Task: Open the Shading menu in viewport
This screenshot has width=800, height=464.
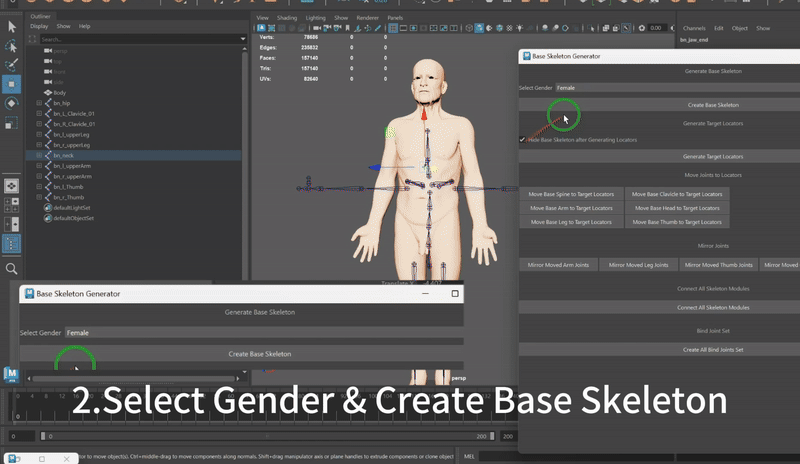Action: coord(287,18)
